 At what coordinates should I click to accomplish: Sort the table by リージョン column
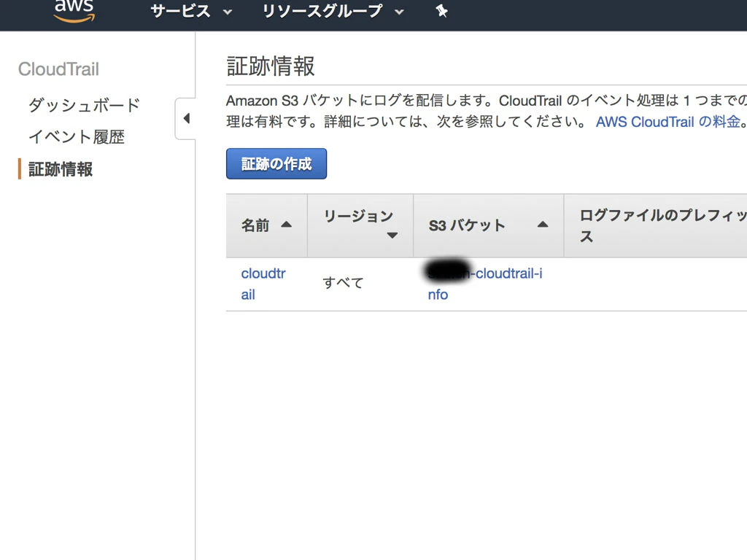point(360,225)
